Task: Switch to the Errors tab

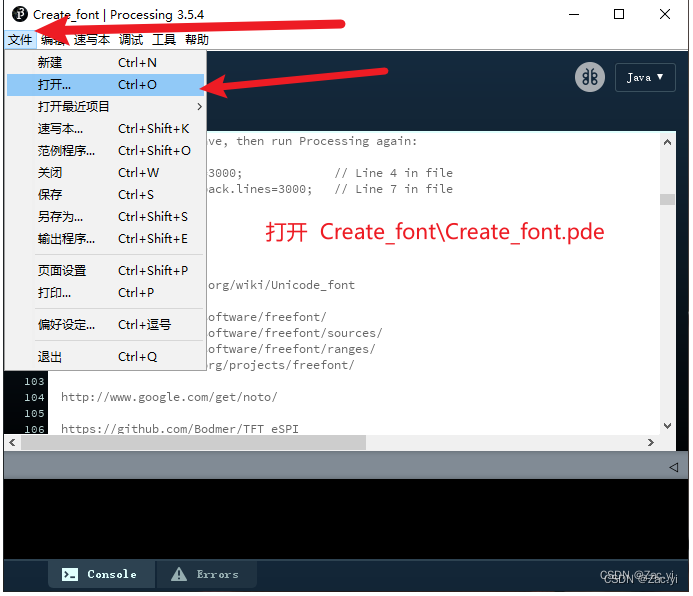Action: 206,574
